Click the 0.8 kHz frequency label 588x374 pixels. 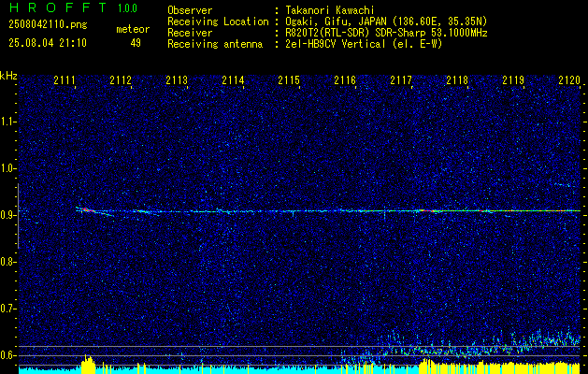[x=7, y=262]
